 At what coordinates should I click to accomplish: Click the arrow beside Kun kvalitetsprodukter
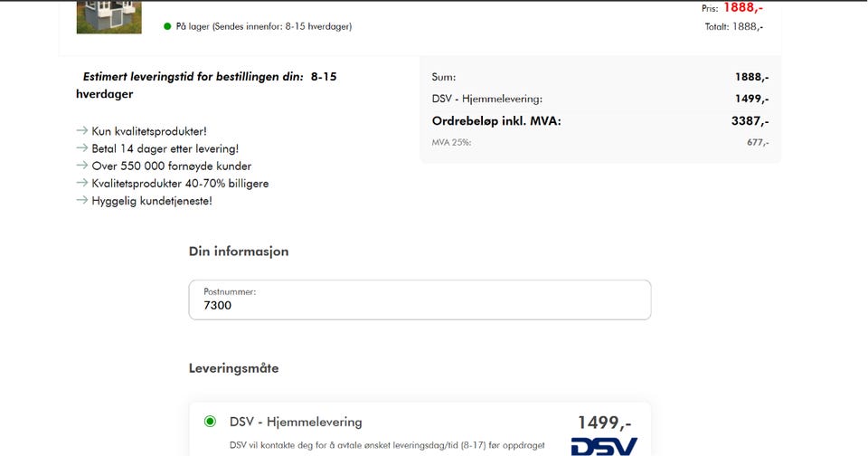pos(82,131)
